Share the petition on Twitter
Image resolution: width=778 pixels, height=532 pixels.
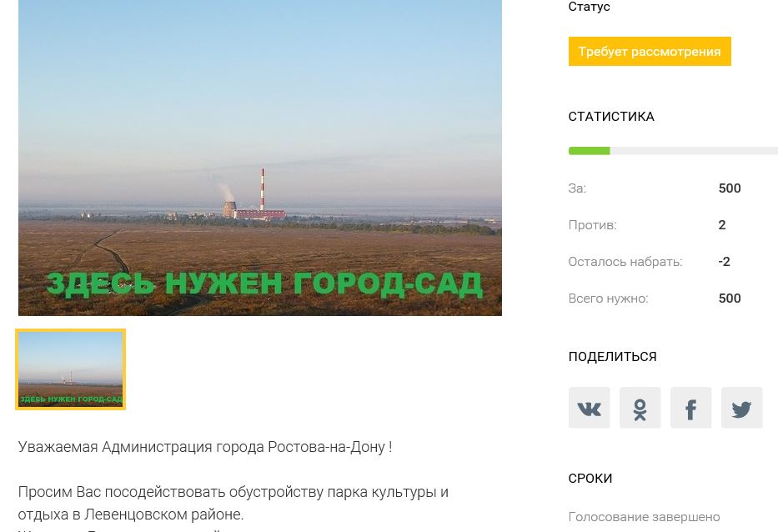pyautogui.click(x=742, y=408)
